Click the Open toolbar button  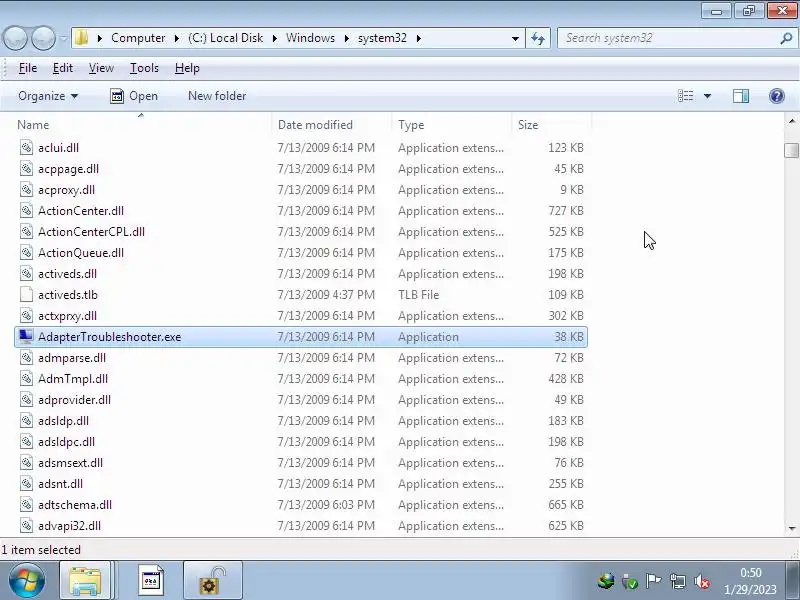click(134, 96)
